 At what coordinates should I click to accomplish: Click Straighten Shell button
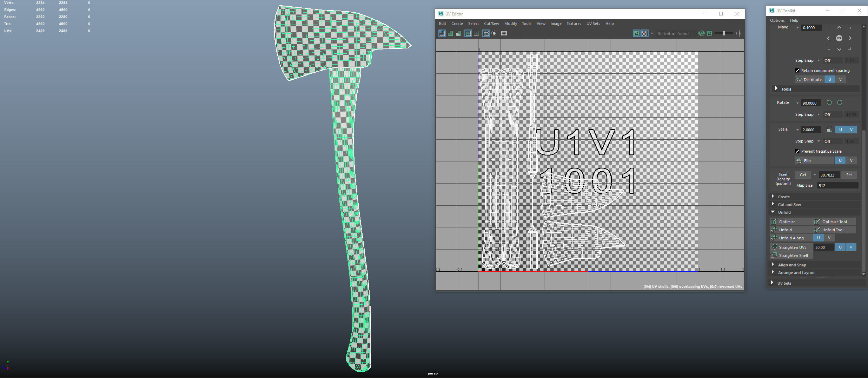tap(791, 256)
